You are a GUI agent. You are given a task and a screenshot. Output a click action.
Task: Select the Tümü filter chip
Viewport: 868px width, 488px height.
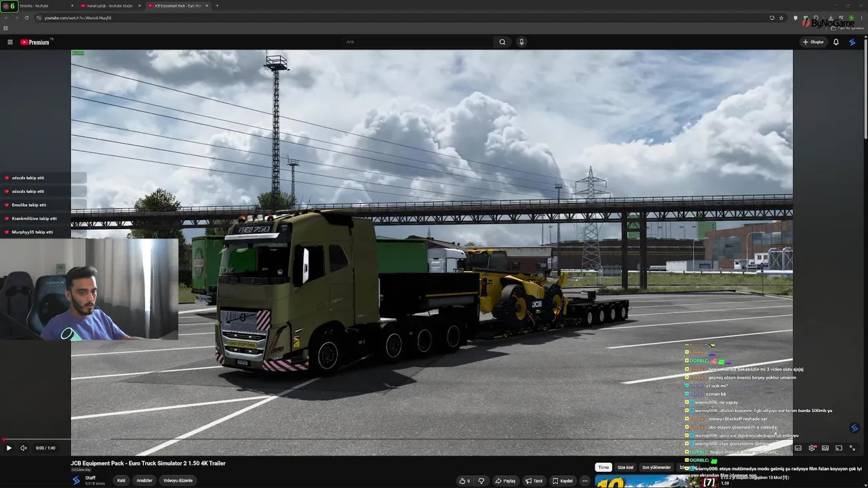(604, 467)
